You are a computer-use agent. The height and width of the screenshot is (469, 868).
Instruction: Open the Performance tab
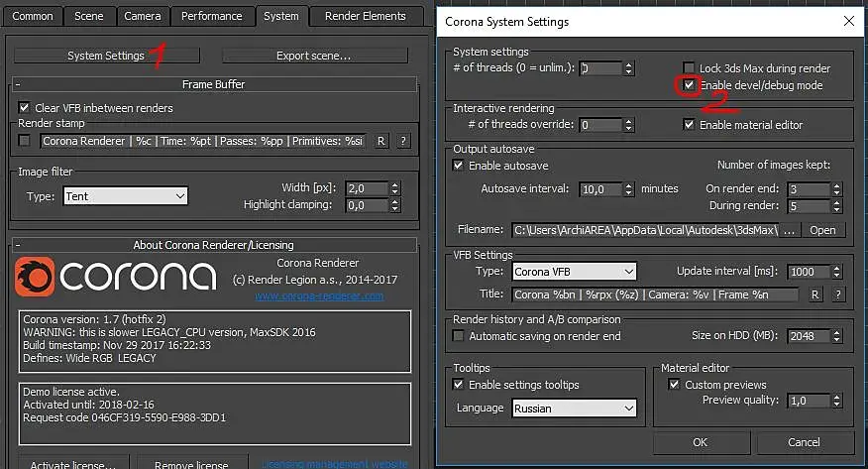[x=211, y=16]
